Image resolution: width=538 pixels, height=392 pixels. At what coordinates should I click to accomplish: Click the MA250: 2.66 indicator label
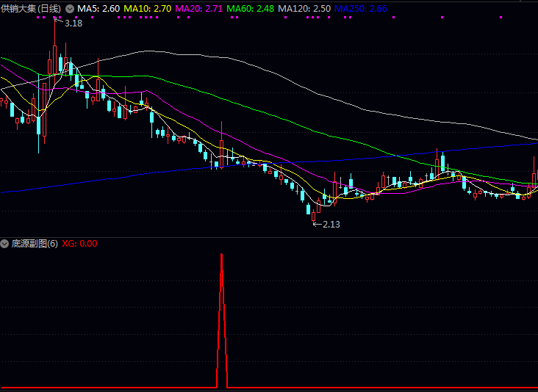(361, 9)
